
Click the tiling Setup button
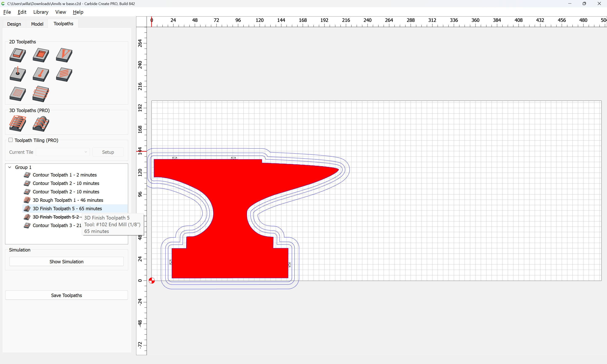108,152
